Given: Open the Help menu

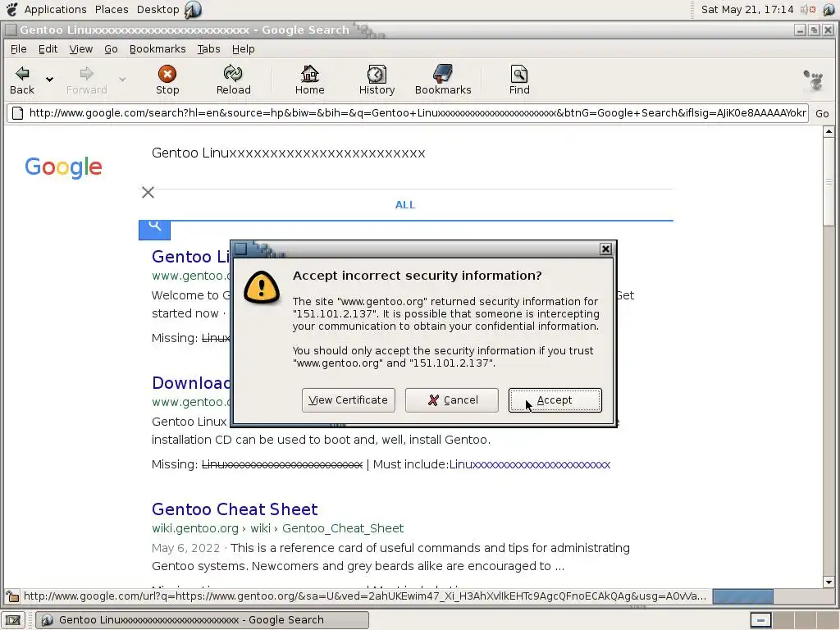Looking at the screenshot, I should coord(243,48).
